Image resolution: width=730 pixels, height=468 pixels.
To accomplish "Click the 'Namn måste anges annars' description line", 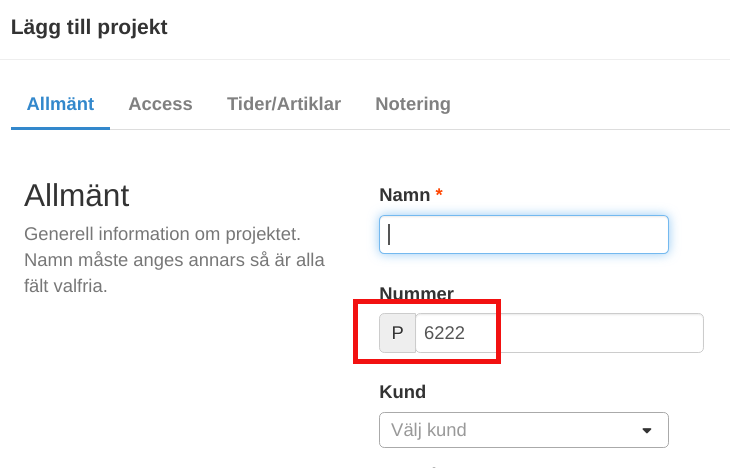I will pos(175,260).
